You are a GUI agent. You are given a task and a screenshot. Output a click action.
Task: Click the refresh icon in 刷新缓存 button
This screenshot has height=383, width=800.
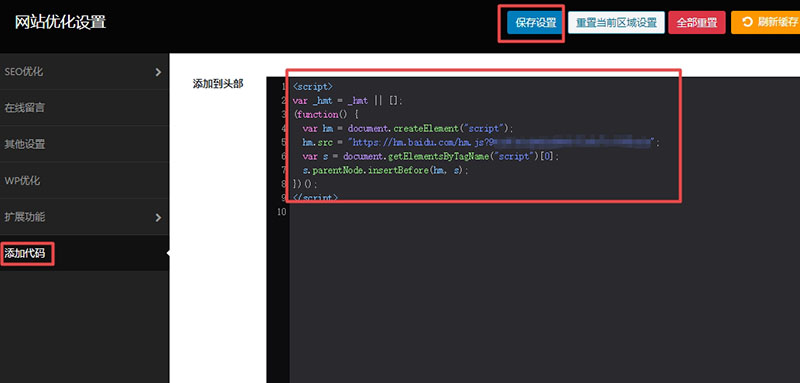tap(747, 22)
